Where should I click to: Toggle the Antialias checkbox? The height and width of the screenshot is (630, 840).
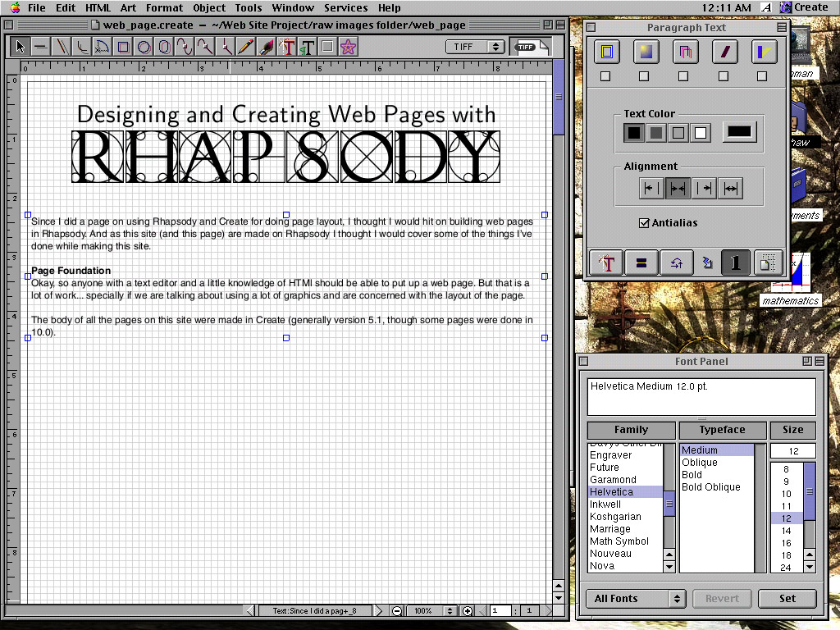644,223
